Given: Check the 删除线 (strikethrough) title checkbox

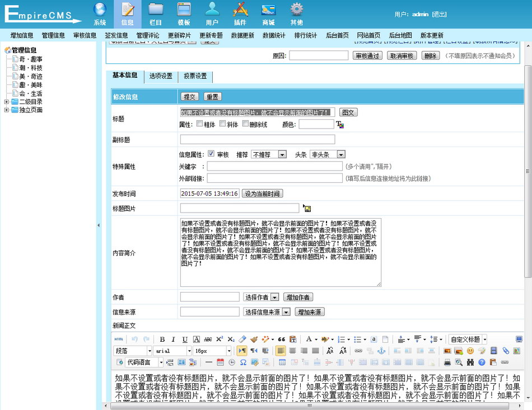Looking at the screenshot, I should [x=245, y=124].
